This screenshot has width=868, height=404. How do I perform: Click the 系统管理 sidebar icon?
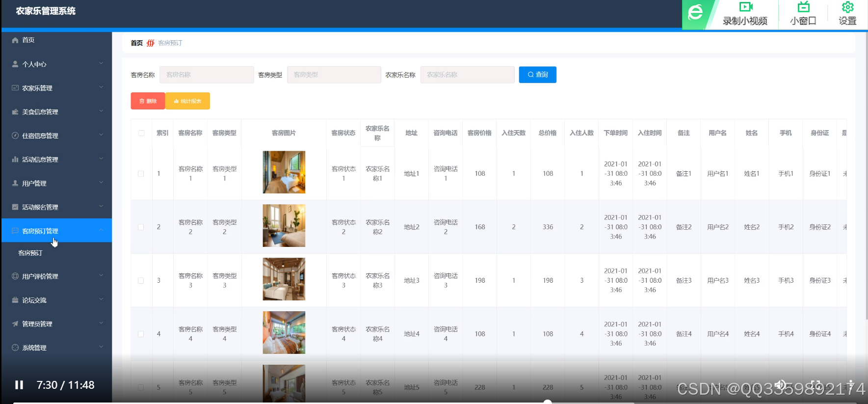(x=15, y=348)
